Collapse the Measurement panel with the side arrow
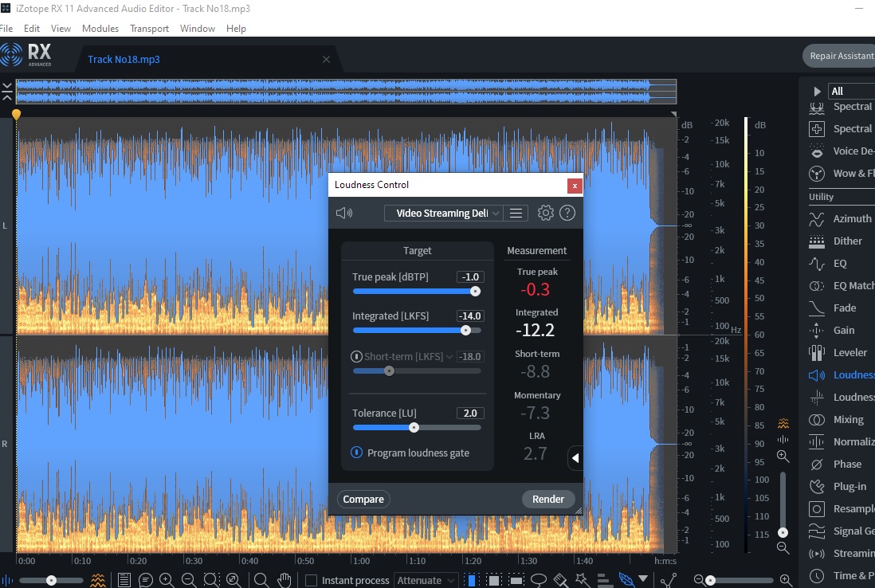 575,458
